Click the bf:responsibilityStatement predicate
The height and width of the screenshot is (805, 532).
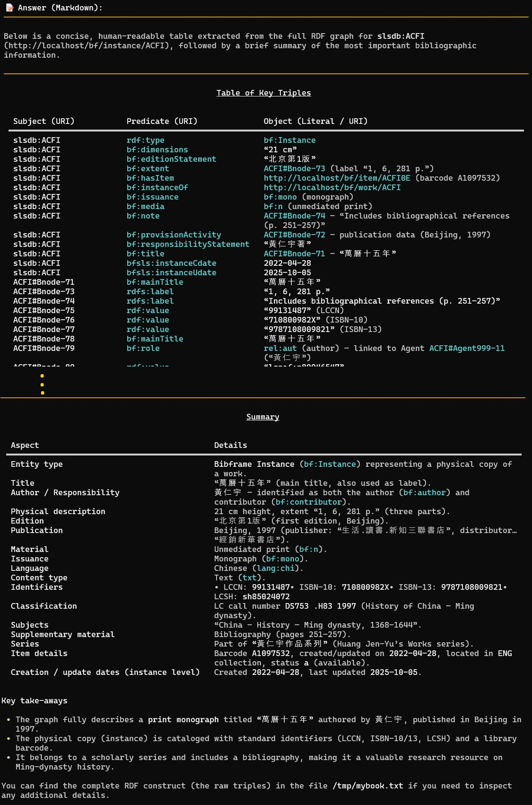[188, 244]
